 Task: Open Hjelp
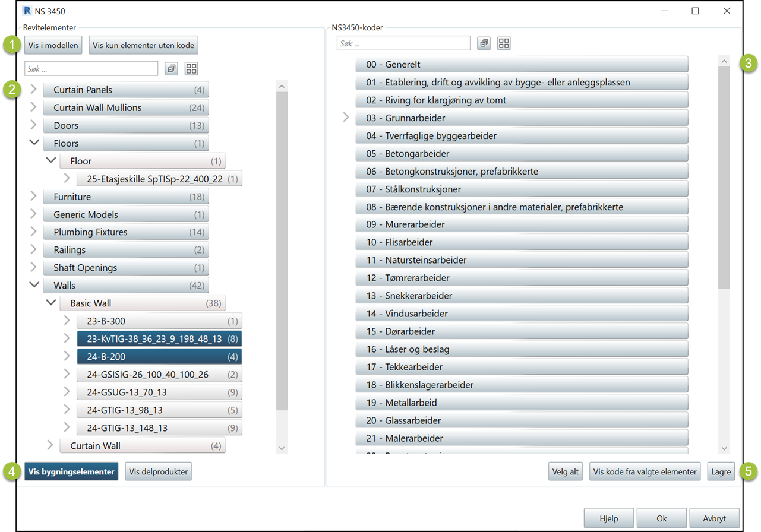pos(609,518)
